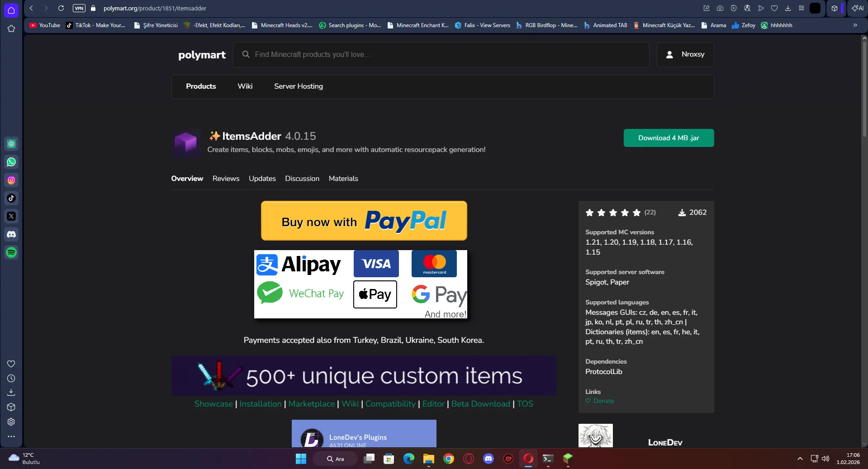This screenshot has width=868, height=469.
Task: Click the five-star rating (22)
Action: (620, 213)
